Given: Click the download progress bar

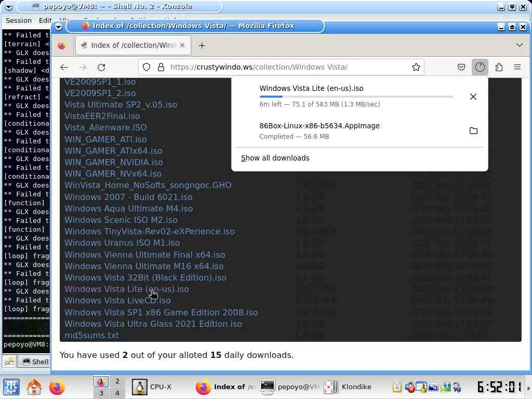Looking at the screenshot, I should click(356, 97).
